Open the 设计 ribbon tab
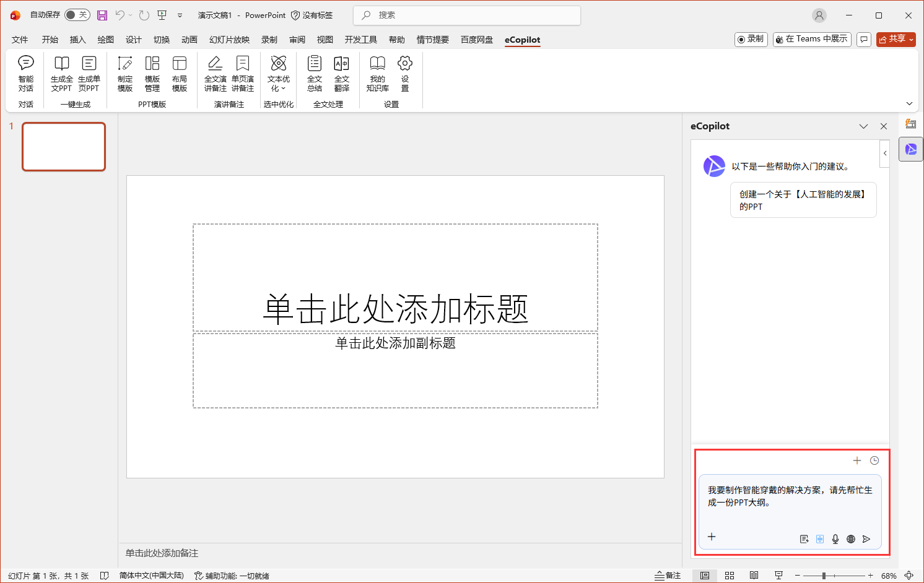Screen dimensions: 924x583 click(x=133, y=40)
